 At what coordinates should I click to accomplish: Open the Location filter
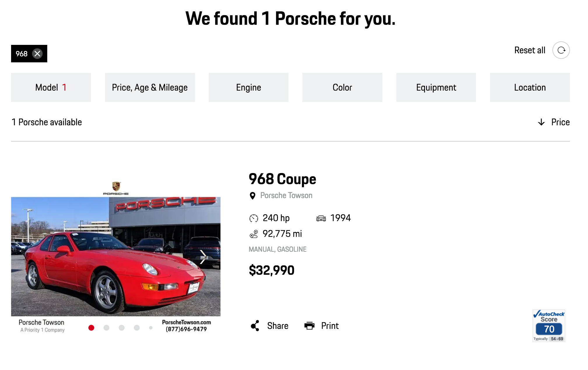530,87
